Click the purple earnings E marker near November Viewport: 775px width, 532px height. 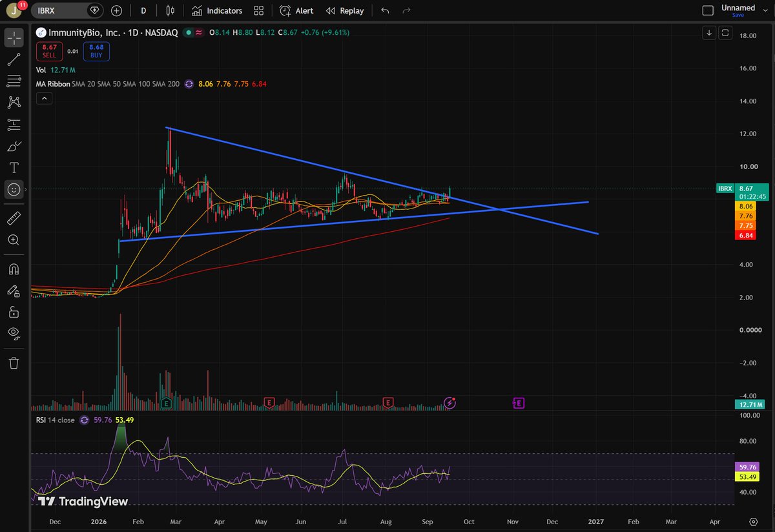click(x=519, y=403)
